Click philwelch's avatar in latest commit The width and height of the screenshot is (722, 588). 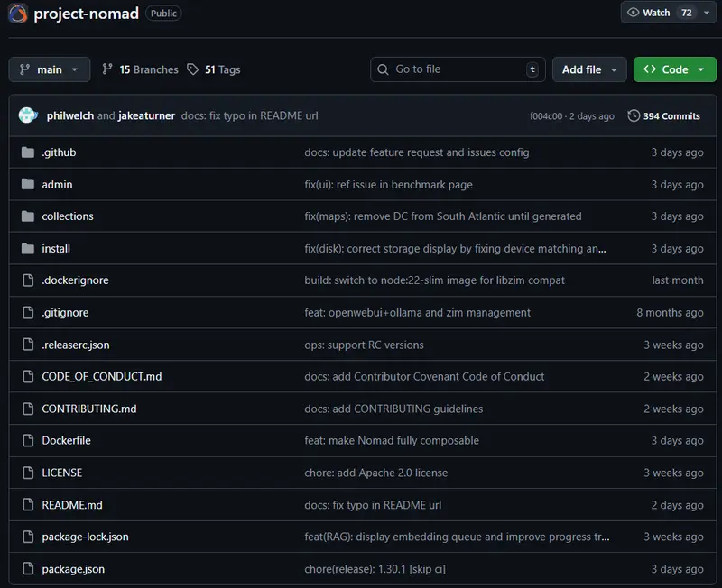[28, 115]
